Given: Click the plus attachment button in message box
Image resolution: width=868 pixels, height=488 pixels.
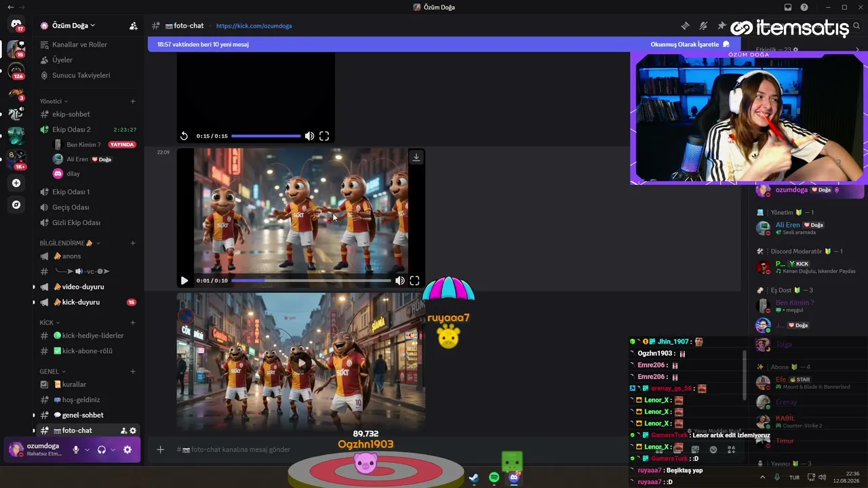Looking at the screenshot, I should pyautogui.click(x=161, y=449).
